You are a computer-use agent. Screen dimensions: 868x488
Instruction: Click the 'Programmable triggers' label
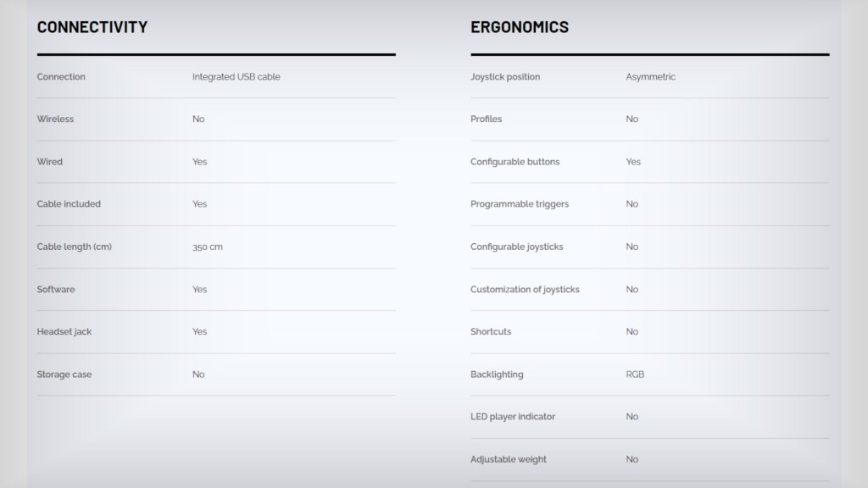519,204
